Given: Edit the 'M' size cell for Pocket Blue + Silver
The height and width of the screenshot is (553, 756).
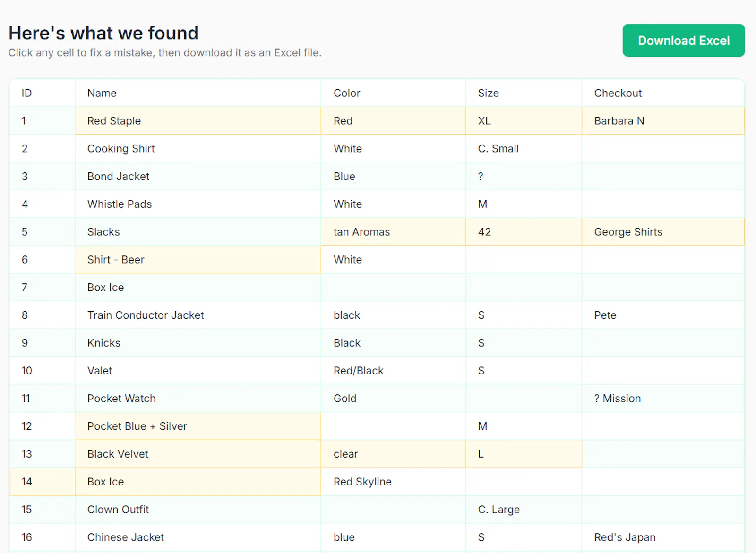Looking at the screenshot, I should pyautogui.click(x=524, y=426).
